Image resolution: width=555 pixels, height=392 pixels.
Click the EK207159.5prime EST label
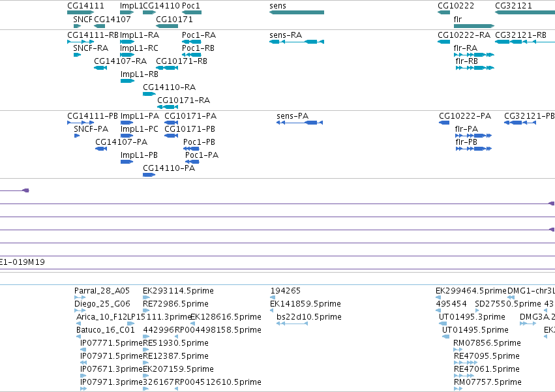coord(178,370)
